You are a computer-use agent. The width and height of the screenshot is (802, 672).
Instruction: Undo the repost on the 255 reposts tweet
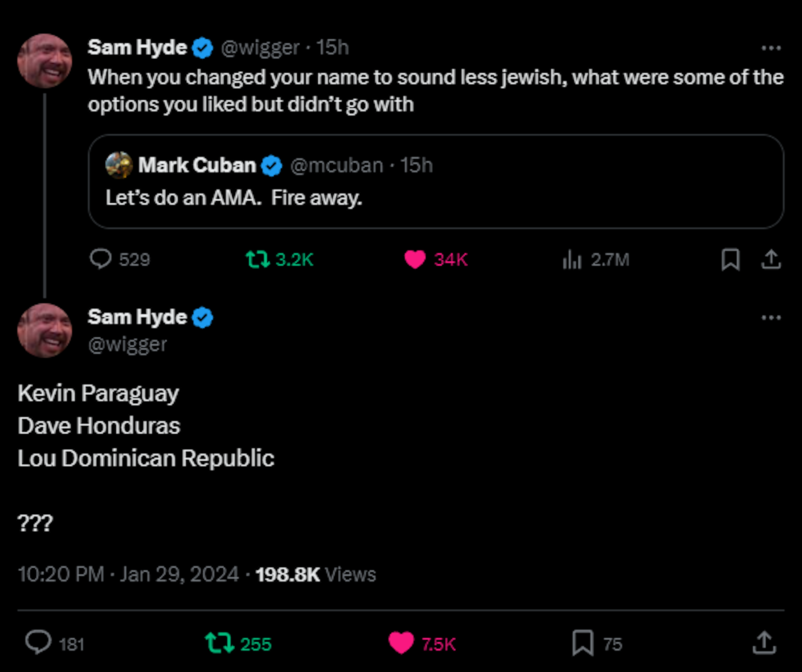tap(219, 643)
